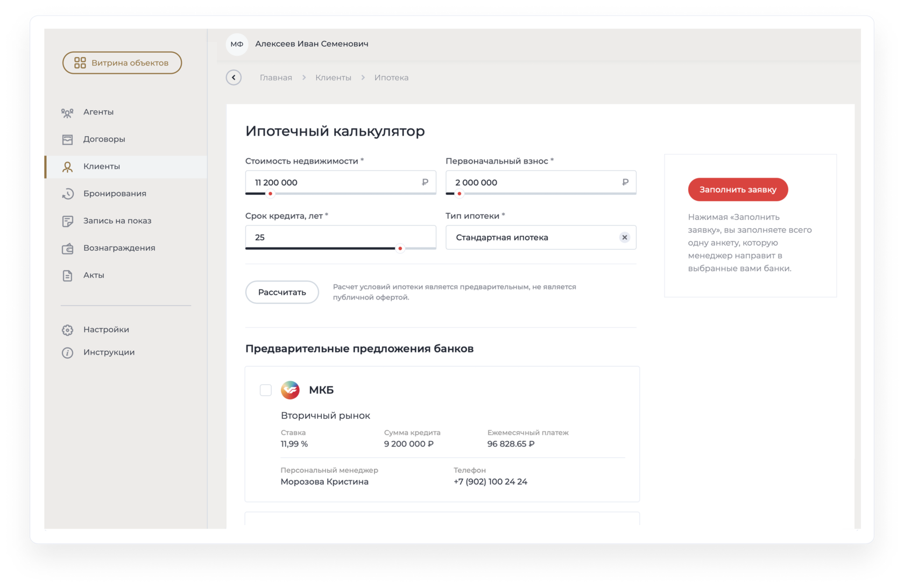Screen dimensions: 904x588
Task: Select Клиенты in the sidebar
Action: click(x=126, y=167)
